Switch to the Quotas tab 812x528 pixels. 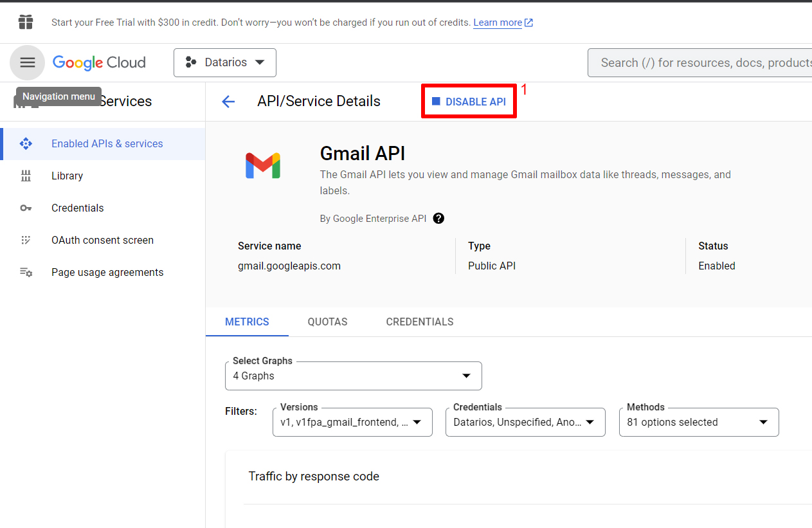click(327, 322)
